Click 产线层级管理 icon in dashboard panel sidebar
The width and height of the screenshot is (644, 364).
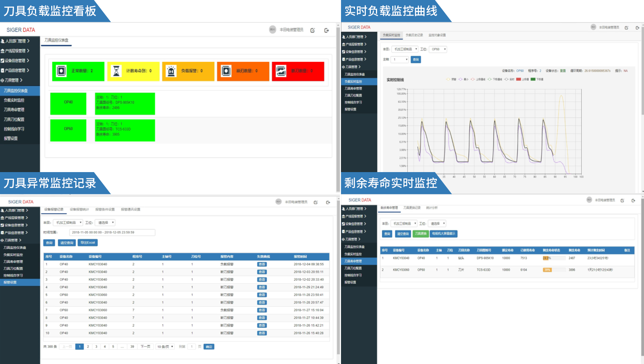pyautogui.click(x=2, y=51)
